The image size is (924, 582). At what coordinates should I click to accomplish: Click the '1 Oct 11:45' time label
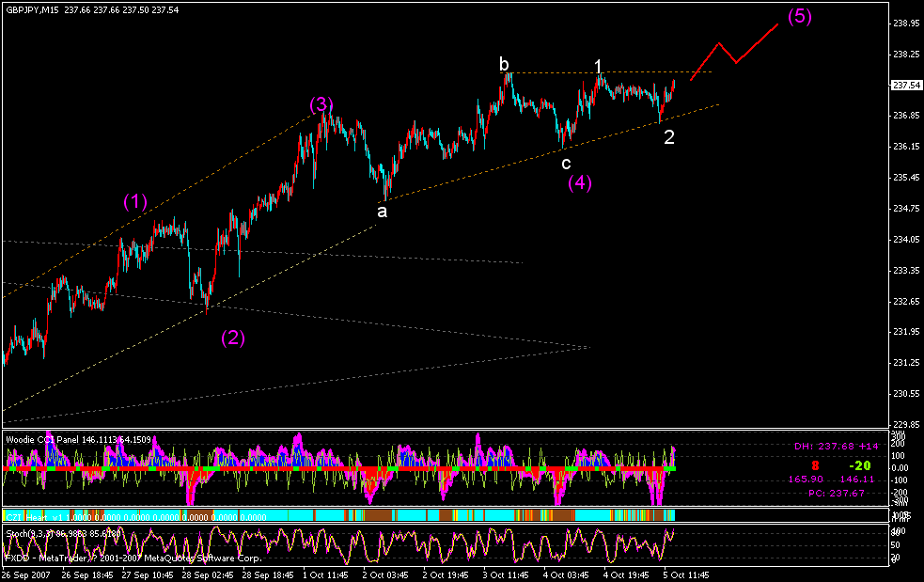[326, 574]
